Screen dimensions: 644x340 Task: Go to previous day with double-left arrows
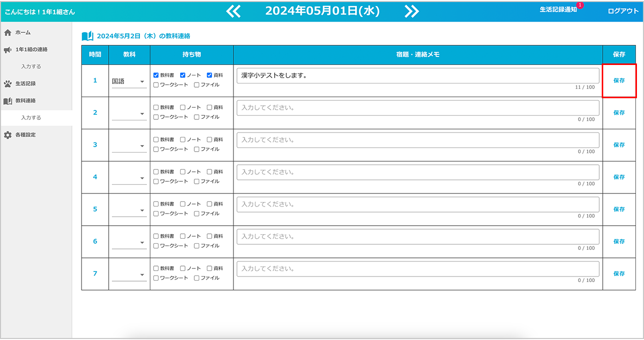[x=233, y=12]
